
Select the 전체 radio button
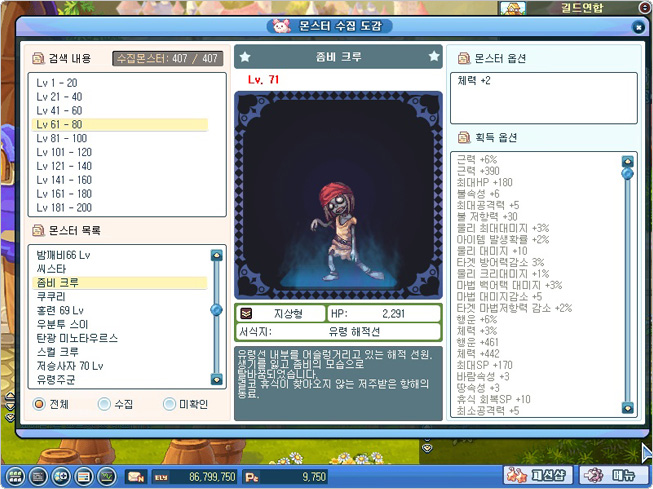click(39, 404)
